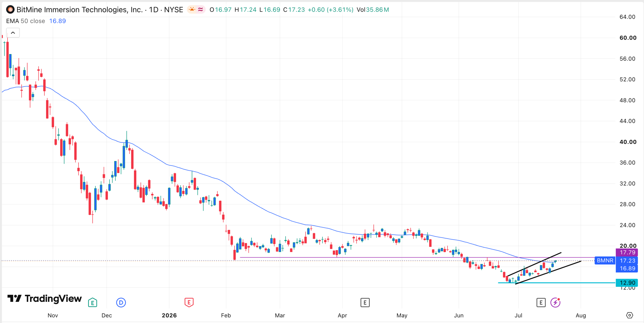644x323 pixels.
Task: Click the 17.23 current price tag
Action: (x=627, y=260)
